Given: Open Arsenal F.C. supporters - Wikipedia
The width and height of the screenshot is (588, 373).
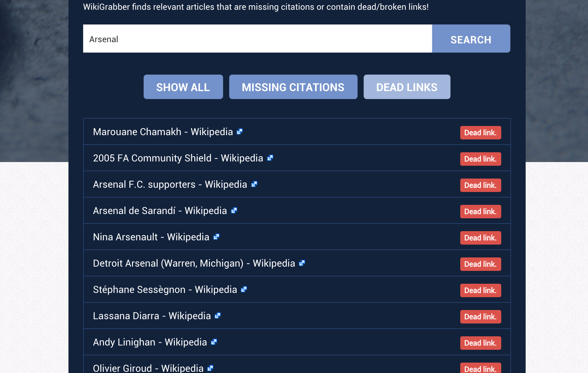Looking at the screenshot, I should [170, 184].
